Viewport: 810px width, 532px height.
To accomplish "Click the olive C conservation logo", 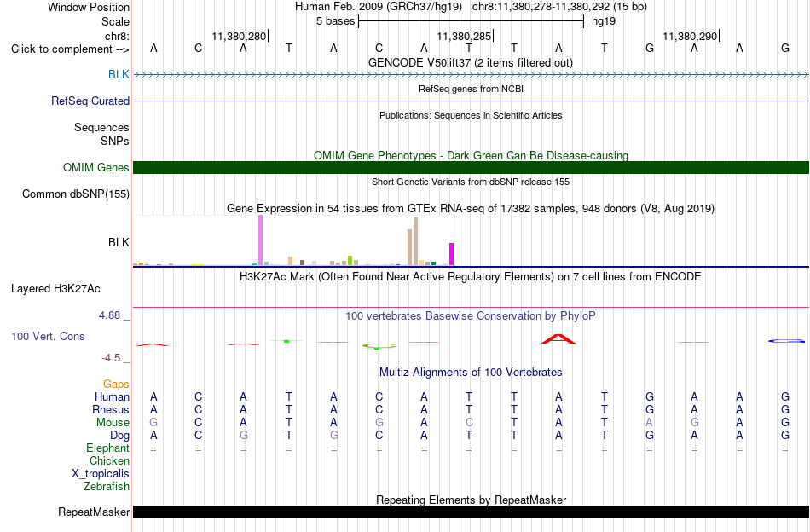I will pyautogui.click(x=379, y=346).
